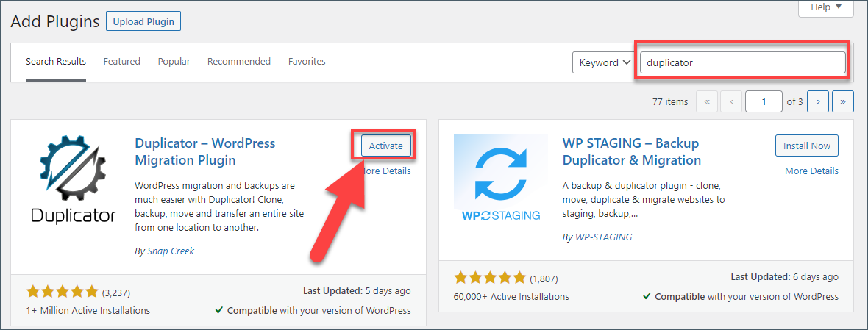
Task: View More Details for the Duplicator plugin
Action: 386,171
